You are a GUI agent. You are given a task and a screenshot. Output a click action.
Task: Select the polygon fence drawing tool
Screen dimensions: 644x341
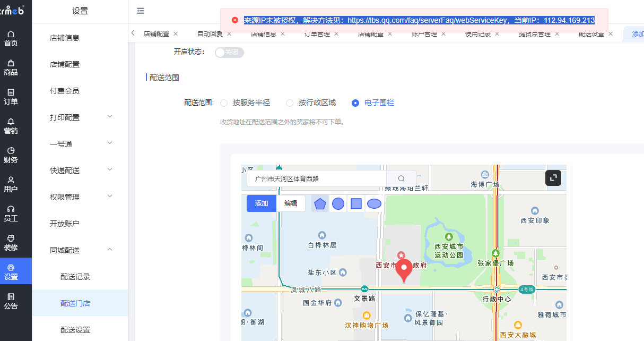pos(319,203)
